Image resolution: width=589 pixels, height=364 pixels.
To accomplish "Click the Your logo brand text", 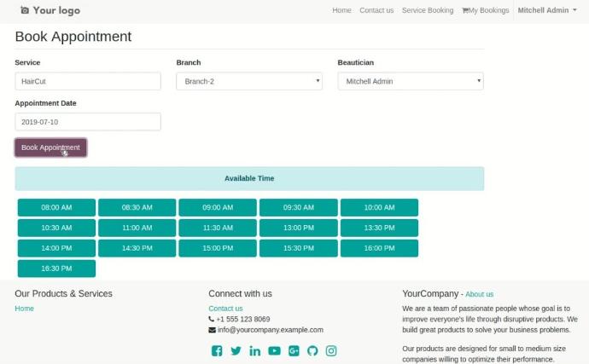I will (x=56, y=10).
